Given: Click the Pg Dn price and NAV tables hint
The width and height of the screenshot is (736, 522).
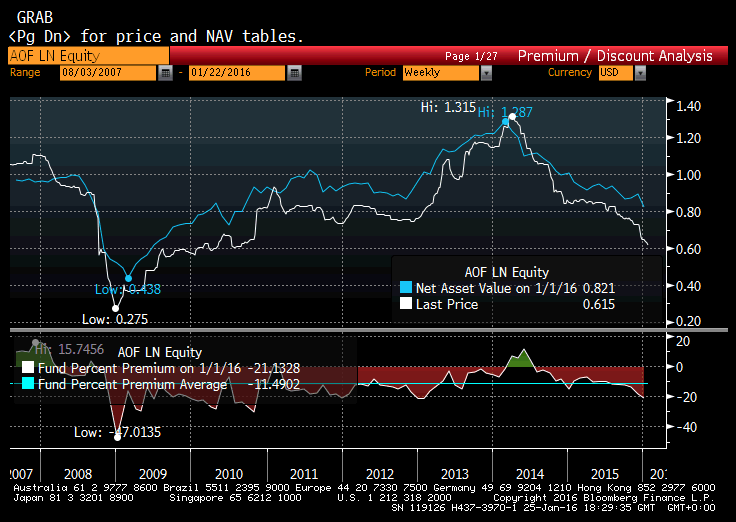Looking at the screenshot, I should point(156,36).
